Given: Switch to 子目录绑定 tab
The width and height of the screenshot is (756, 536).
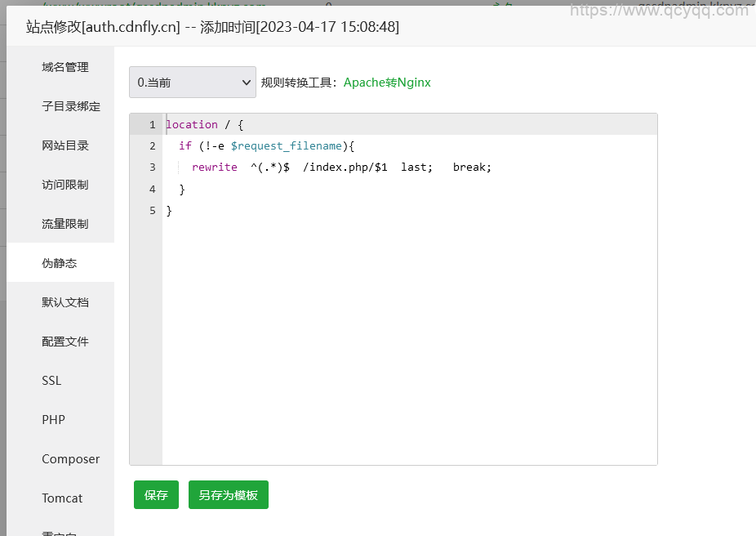Looking at the screenshot, I should coord(71,106).
